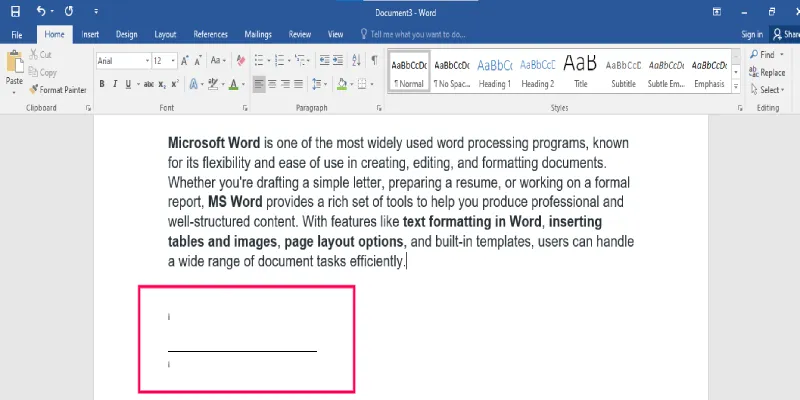The height and width of the screenshot is (400, 800).
Task: Click the Bullets list icon
Action: click(x=259, y=61)
